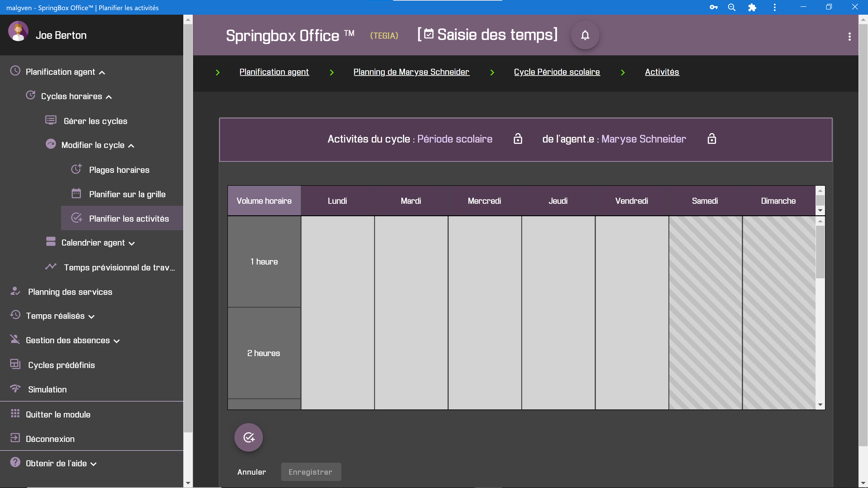Click the Dimanche column header
Screen dimensions: 868x488
tap(778, 201)
